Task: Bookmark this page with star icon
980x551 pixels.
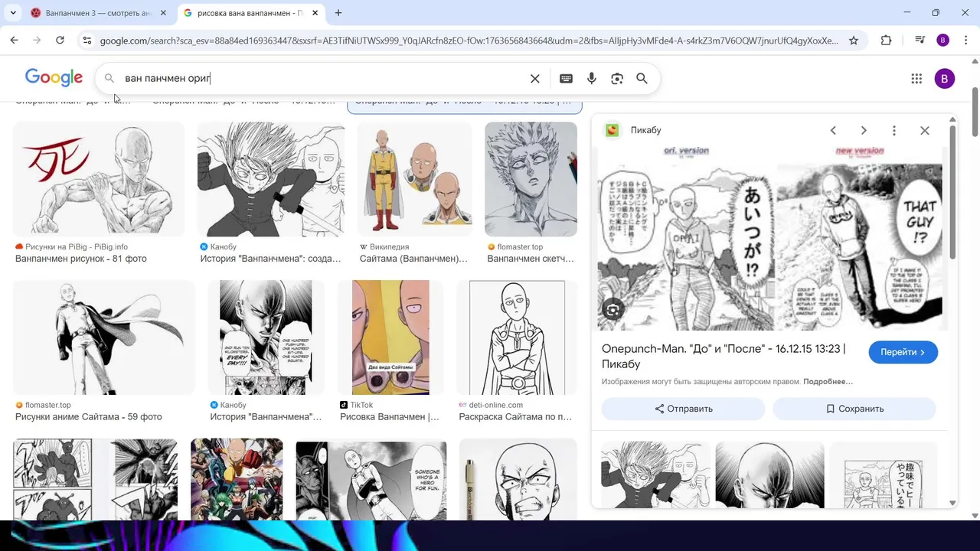Action: click(854, 41)
